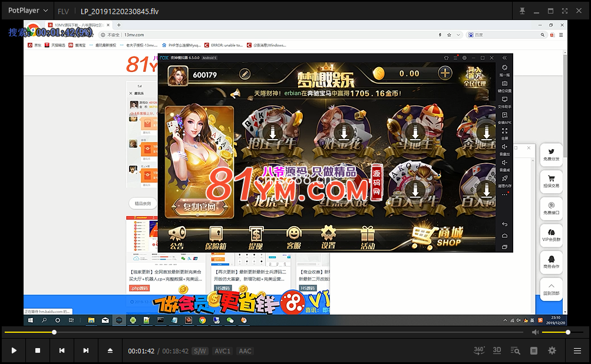Click the VIP会员群 floating sidebar button
This screenshot has height=364, width=591.
551,235
